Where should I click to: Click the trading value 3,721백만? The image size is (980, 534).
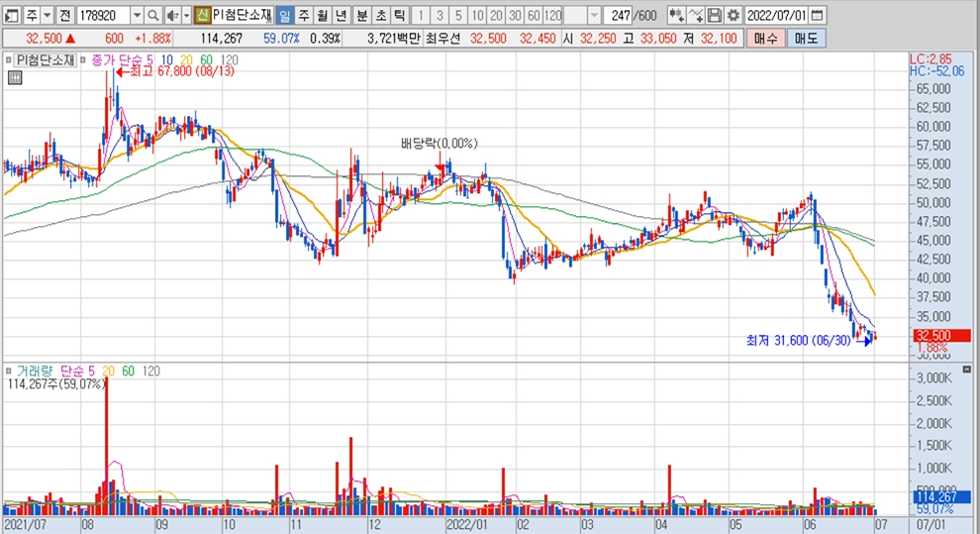point(394,38)
